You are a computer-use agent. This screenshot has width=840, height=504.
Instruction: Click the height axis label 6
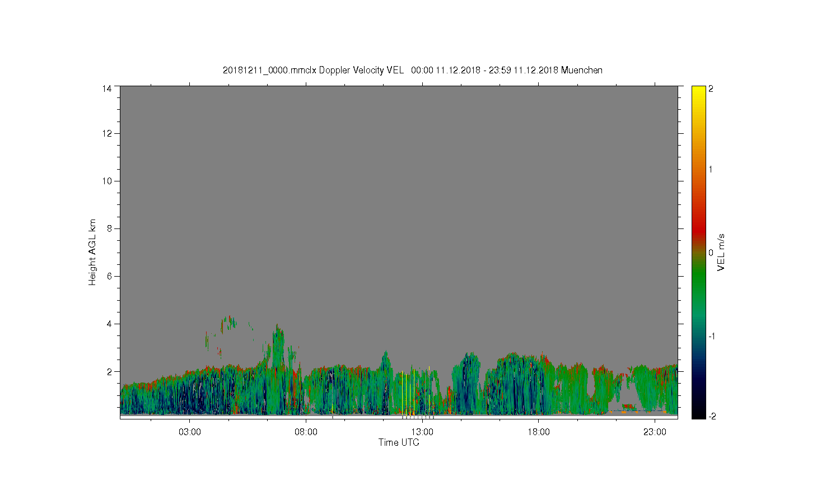pyautogui.click(x=109, y=276)
